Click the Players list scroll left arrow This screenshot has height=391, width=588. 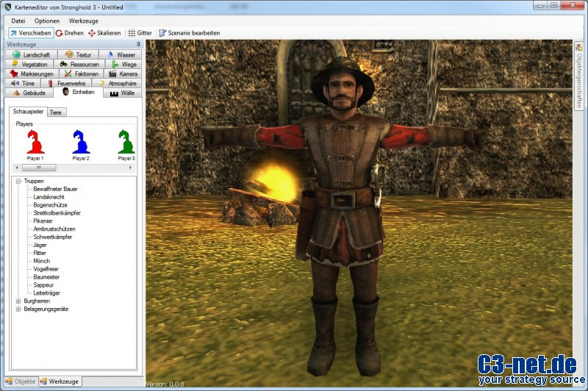click(17, 168)
